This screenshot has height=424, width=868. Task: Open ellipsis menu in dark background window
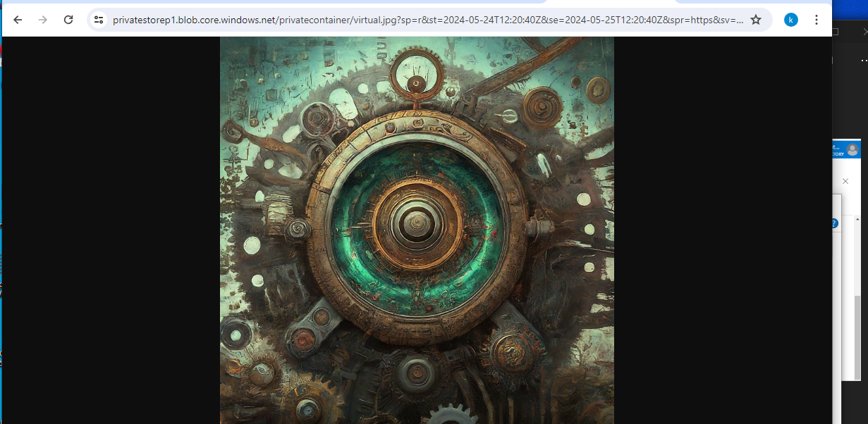pyautogui.click(x=864, y=61)
